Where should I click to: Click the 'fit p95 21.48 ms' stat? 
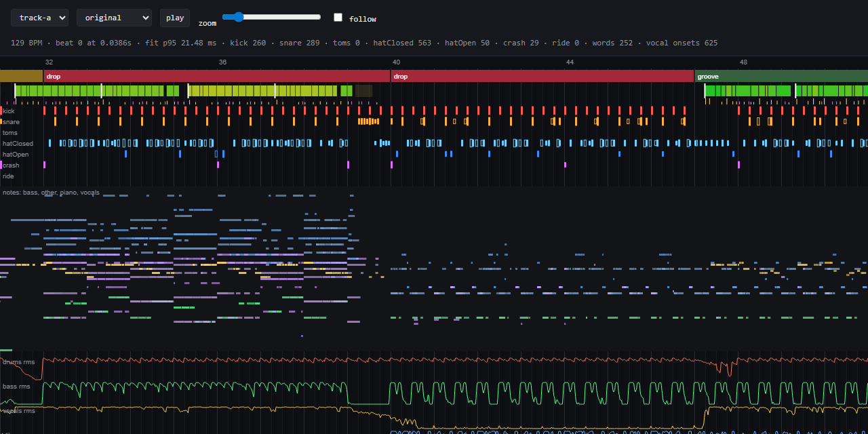(x=181, y=43)
